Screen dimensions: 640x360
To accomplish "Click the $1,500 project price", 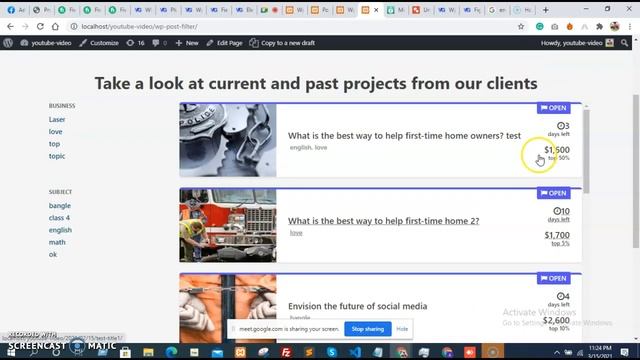I will click(x=557, y=150).
